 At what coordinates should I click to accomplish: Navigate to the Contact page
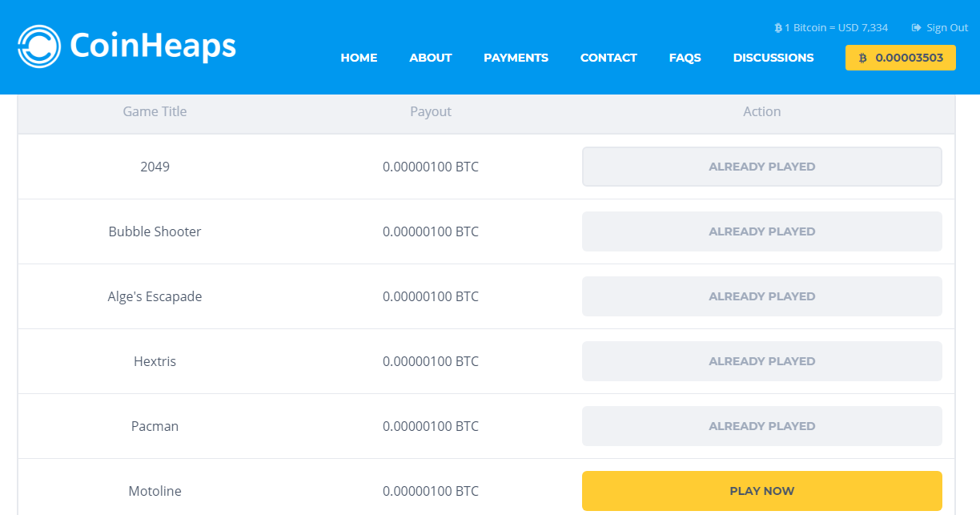click(608, 58)
